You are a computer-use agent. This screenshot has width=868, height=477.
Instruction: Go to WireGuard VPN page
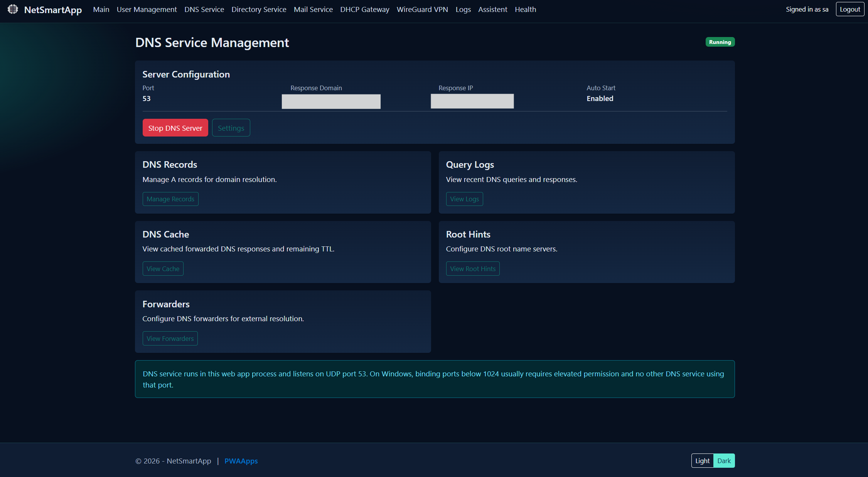click(422, 9)
